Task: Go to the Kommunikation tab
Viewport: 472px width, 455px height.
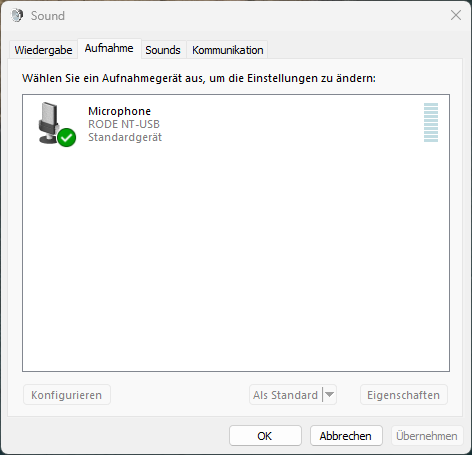Action: 228,50
